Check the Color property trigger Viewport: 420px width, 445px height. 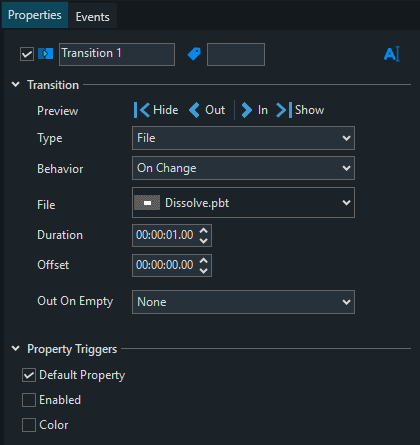coord(29,425)
